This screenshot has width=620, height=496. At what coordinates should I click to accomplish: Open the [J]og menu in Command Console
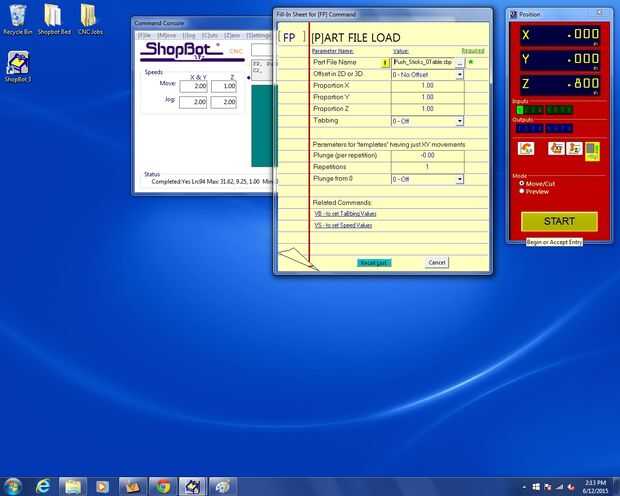point(189,36)
